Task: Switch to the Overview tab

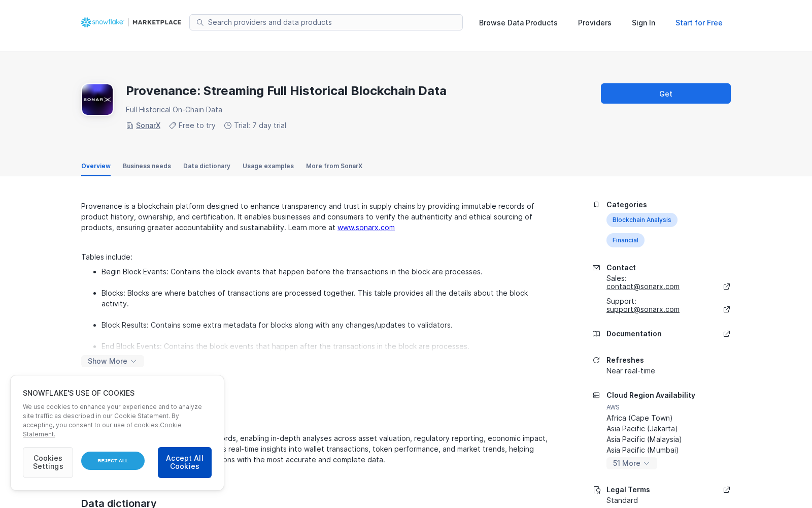Action: (96, 166)
